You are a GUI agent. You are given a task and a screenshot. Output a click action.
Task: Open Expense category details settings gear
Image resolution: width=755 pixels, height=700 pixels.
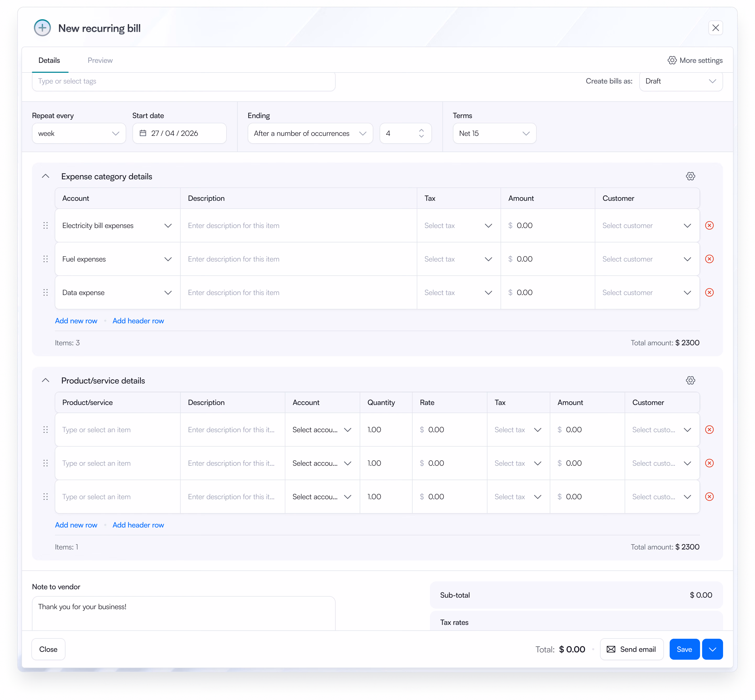(x=690, y=176)
